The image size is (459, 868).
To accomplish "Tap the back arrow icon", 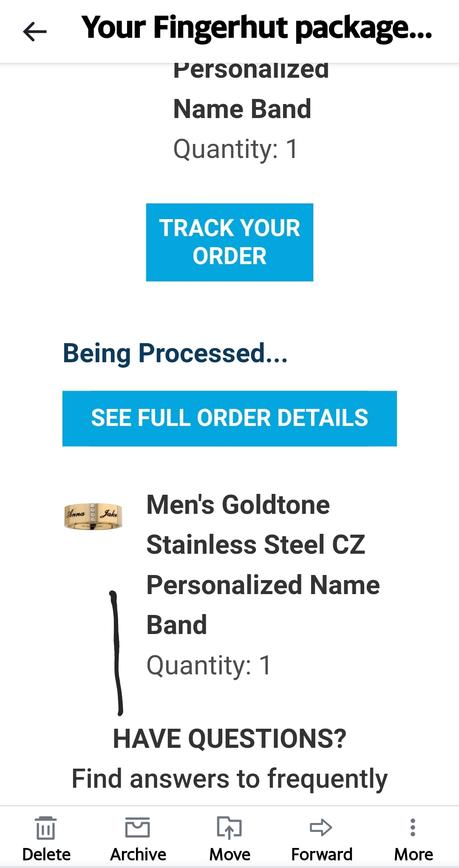I will click(x=35, y=32).
